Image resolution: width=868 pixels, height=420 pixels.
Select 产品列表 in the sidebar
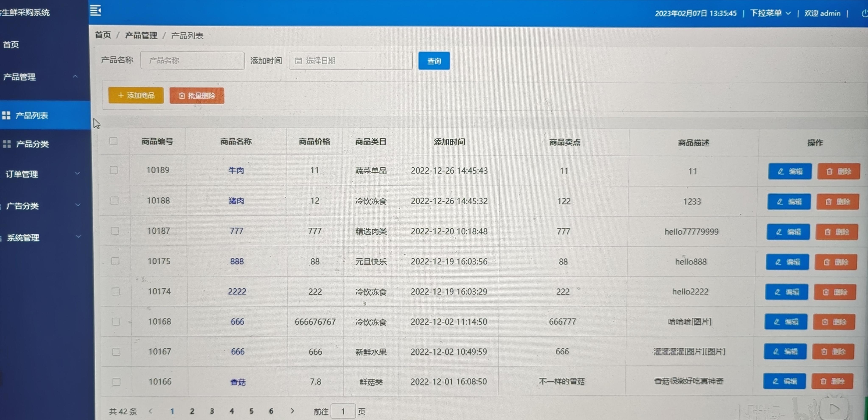click(45, 115)
